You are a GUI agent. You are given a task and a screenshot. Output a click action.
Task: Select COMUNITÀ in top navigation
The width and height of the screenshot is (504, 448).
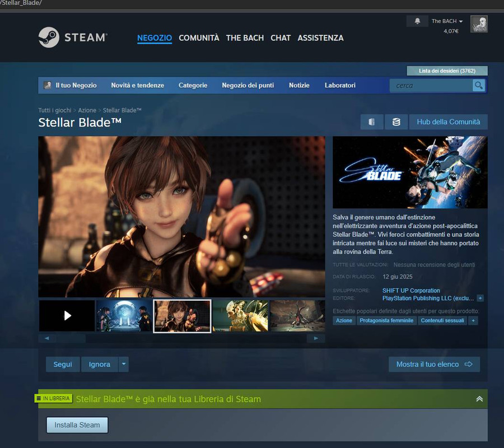(199, 38)
